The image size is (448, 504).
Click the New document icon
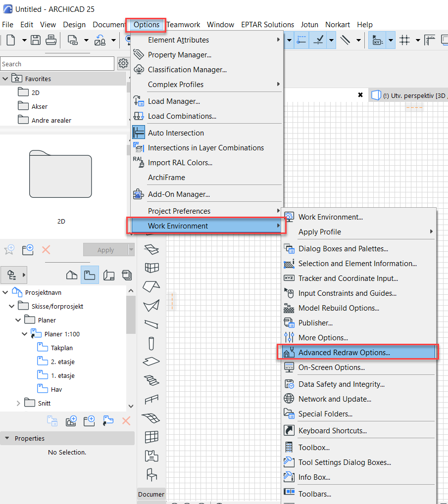click(x=10, y=40)
